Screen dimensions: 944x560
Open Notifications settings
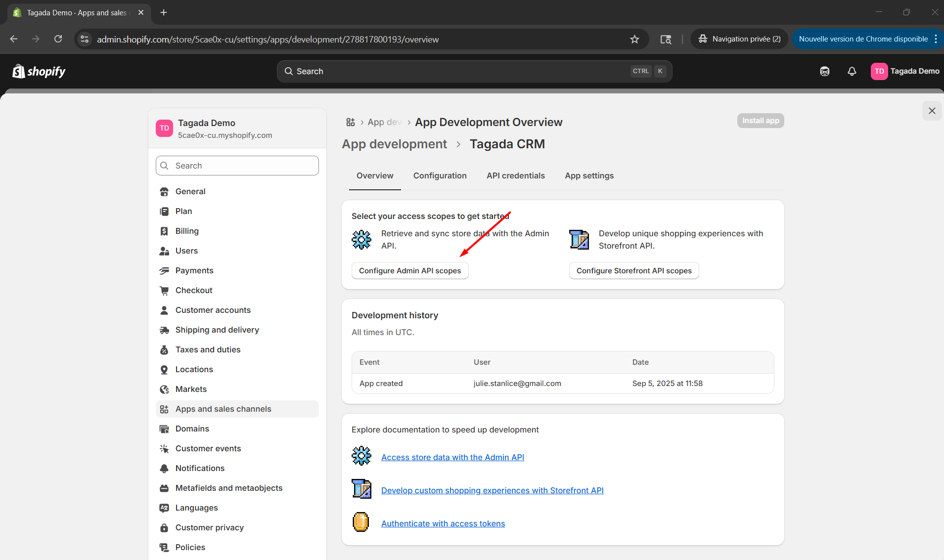[237, 468]
